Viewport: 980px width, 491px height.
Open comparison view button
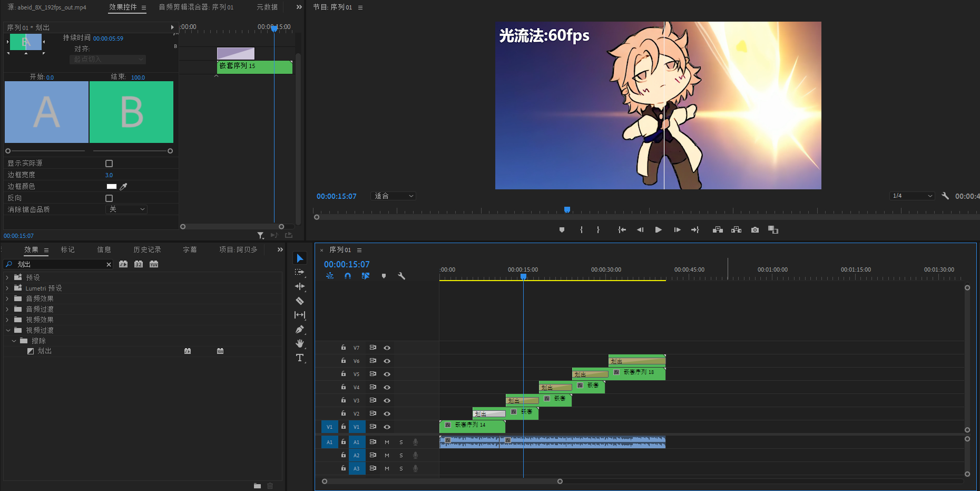[773, 230]
